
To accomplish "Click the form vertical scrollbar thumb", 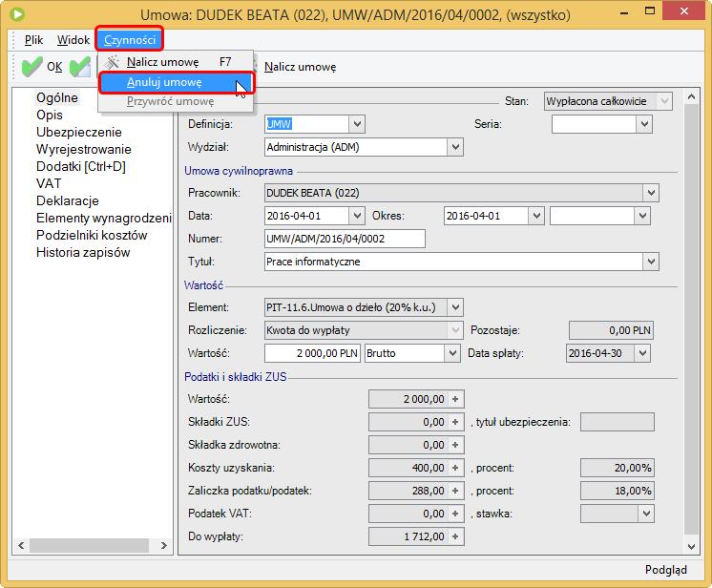I will pos(691,319).
